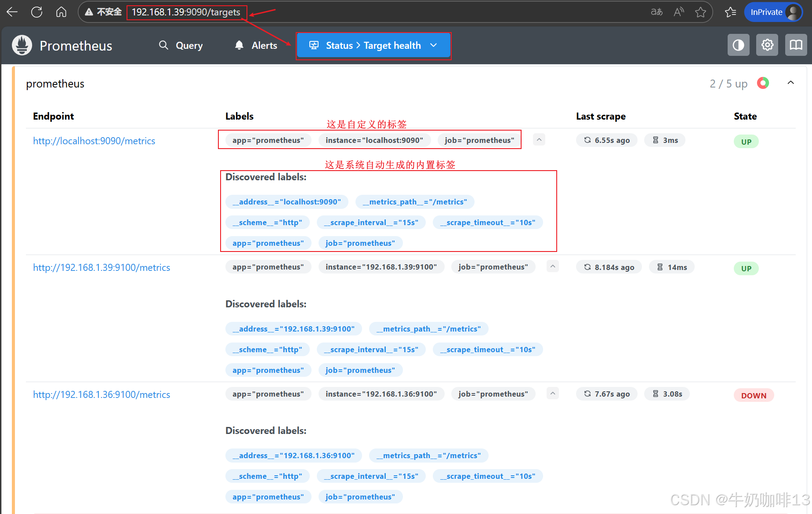Click the instance="192.168.1.36:9100" label badge
Image resolution: width=812 pixels, height=514 pixels.
point(381,394)
